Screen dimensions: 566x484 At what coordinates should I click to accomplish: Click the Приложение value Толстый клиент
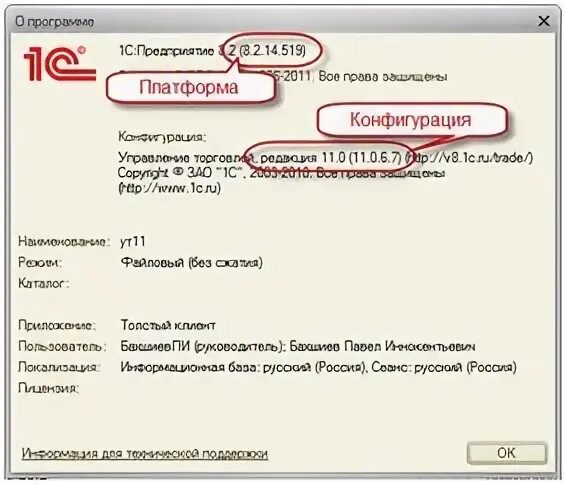(168, 325)
